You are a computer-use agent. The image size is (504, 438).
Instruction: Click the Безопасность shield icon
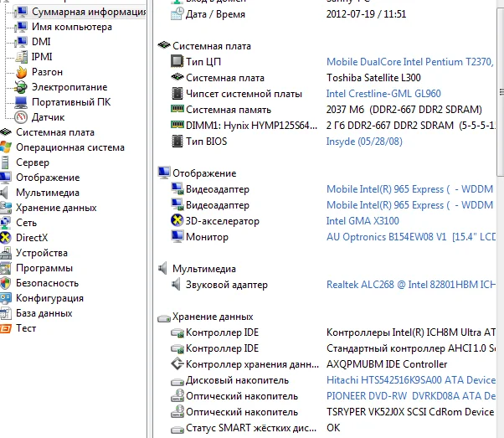(x=6, y=283)
